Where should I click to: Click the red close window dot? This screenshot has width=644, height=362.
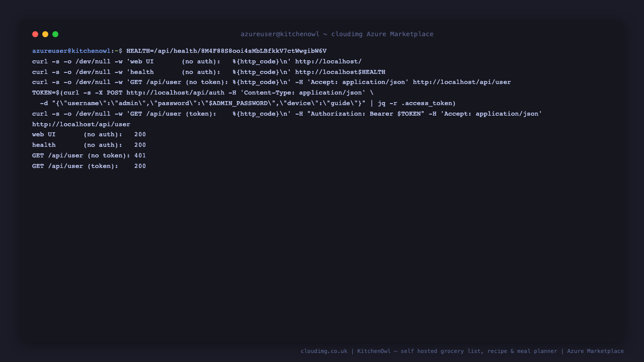click(35, 34)
